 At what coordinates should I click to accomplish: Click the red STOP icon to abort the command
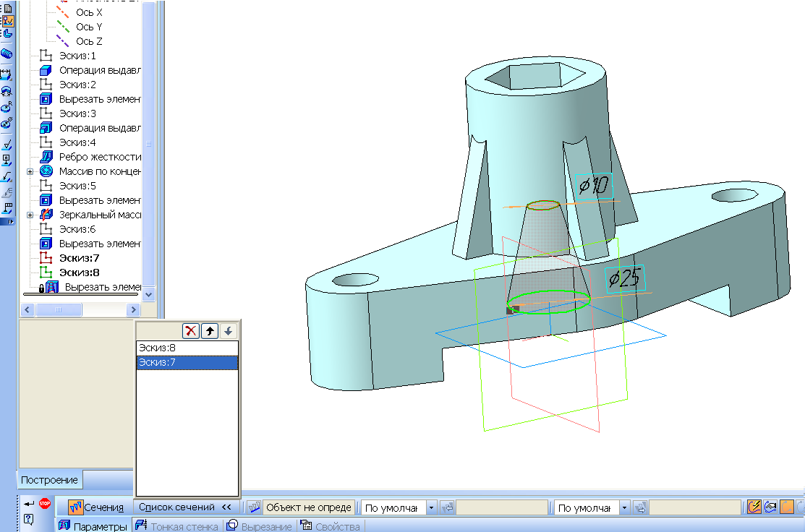pos(45,504)
